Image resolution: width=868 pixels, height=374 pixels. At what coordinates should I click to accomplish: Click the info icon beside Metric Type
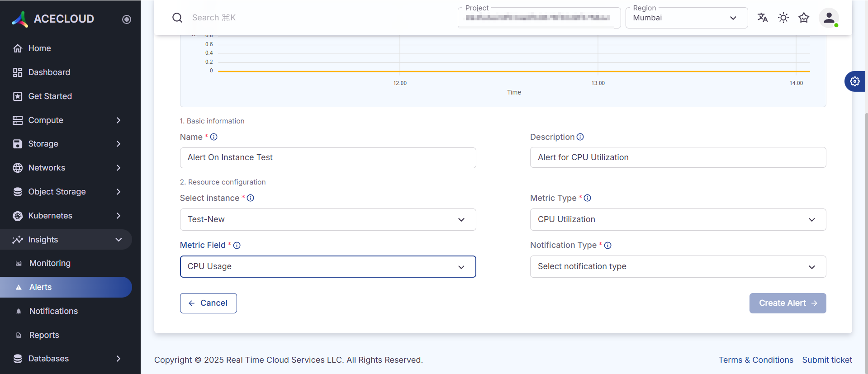pos(587,198)
